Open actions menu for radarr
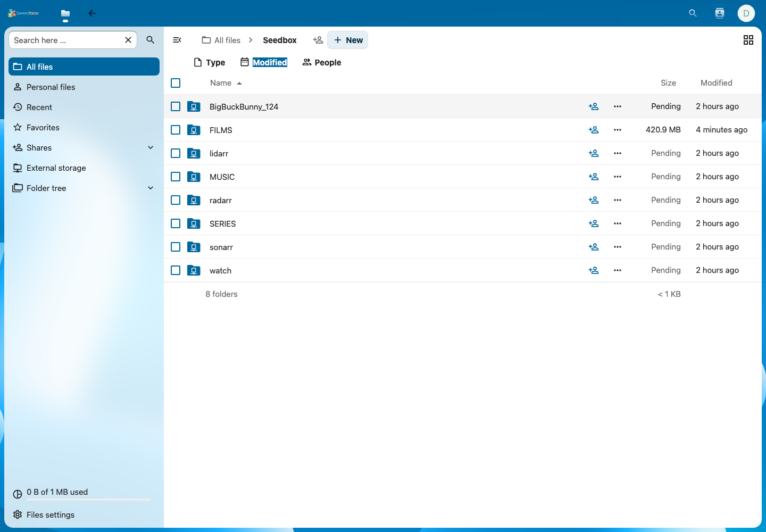The width and height of the screenshot is (766, 532). (x=618, y=200)
